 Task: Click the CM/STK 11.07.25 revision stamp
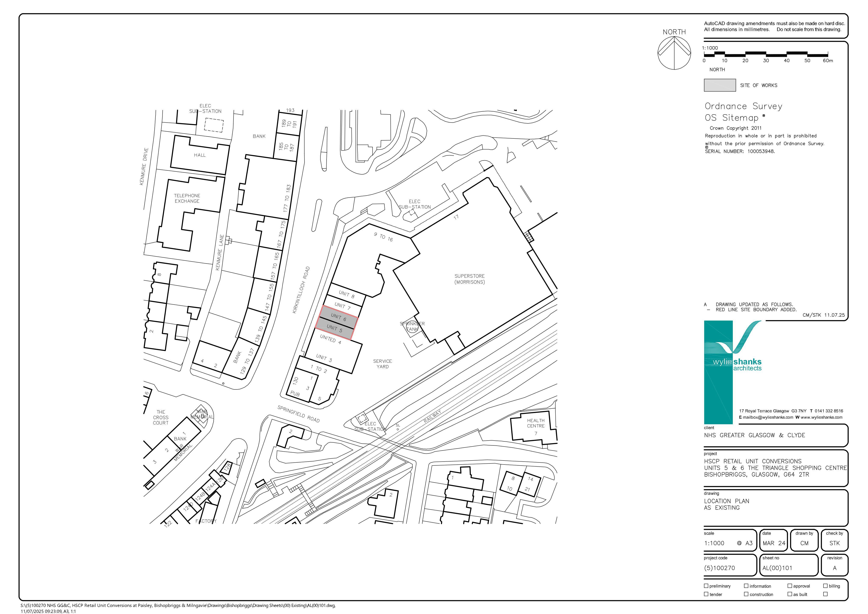point(823,315)
